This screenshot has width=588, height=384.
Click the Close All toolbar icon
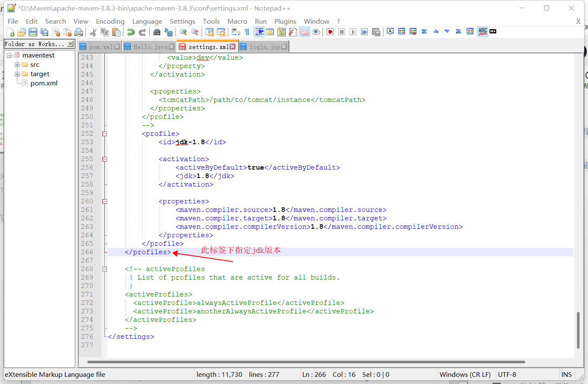[67, 32]
